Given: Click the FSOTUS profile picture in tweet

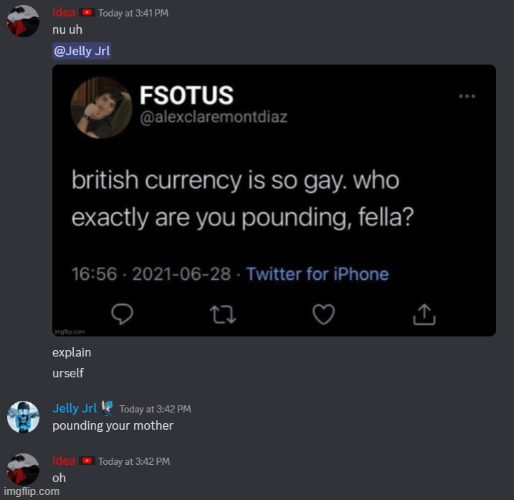Looking at the screenshot, I should click(x=101, y=108).
